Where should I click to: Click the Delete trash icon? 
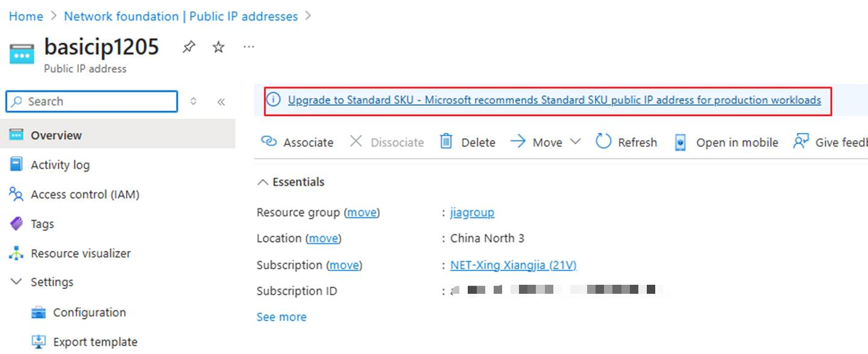pos(446,141)
